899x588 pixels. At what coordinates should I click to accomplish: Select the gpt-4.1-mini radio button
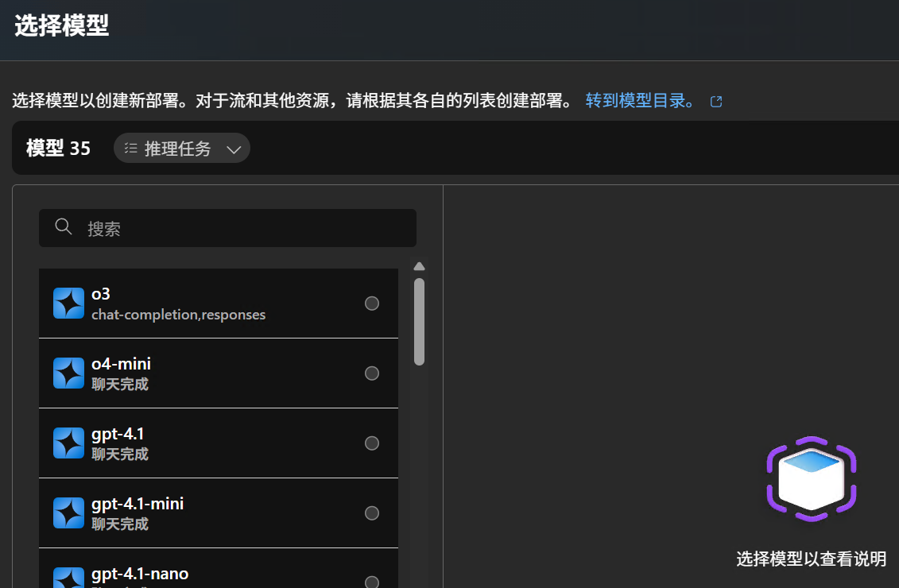coord(372,513)
